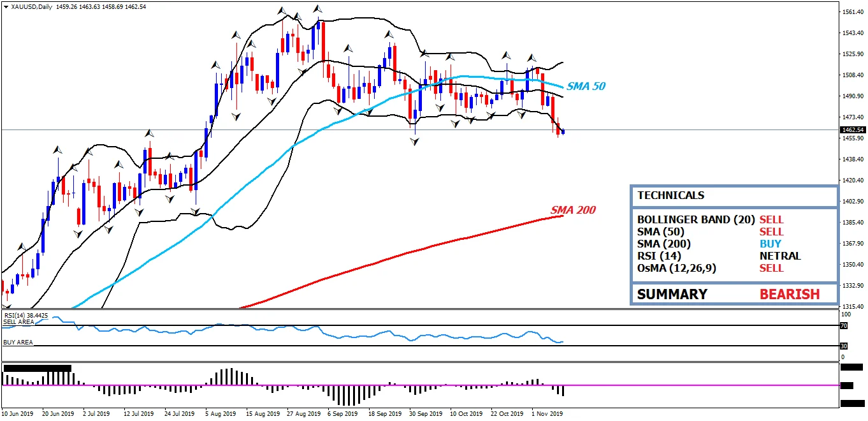Click the SMA (200) BUY signal
This screenshot has height=421, width=868.
coord(770,244)
